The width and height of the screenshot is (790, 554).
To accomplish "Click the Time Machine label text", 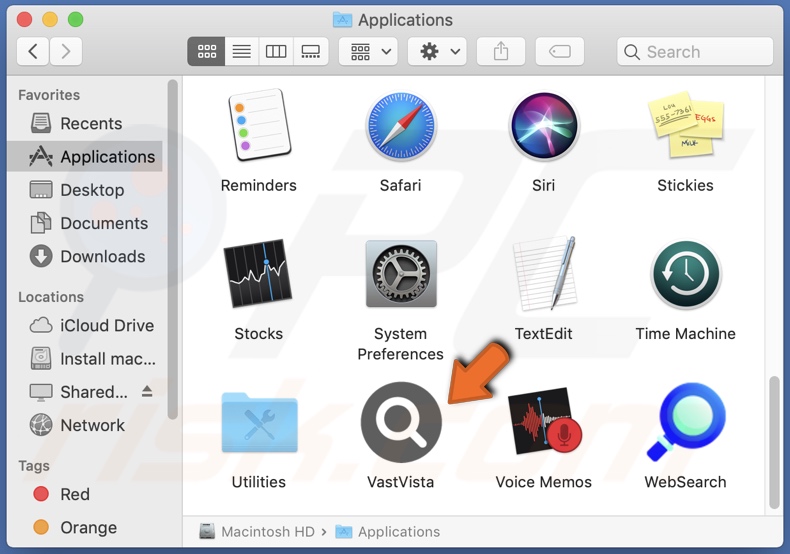I will 686,333.
